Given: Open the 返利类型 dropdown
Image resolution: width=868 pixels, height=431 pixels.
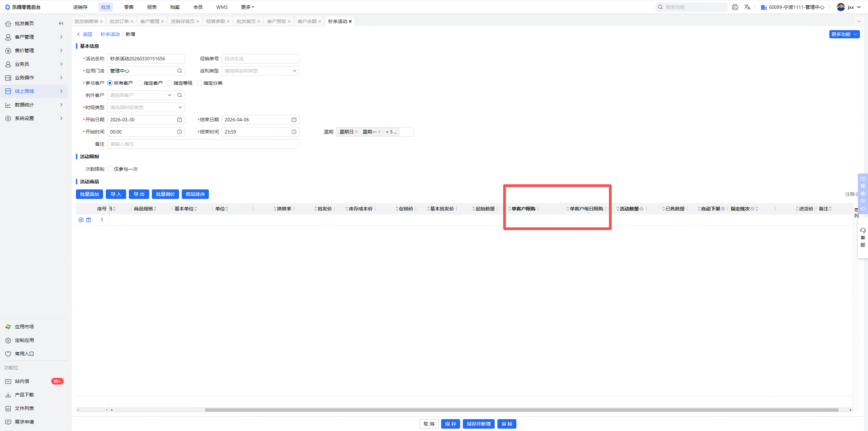Looking at the screenshot, I should click(260, 71).
